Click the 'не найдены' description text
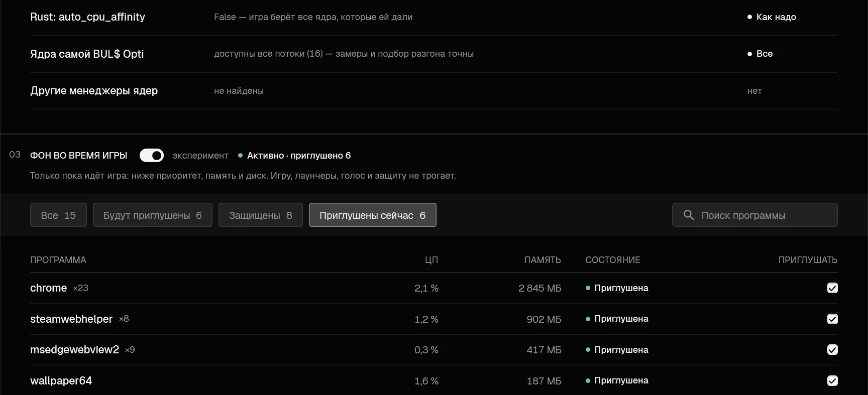Screen dimensions: 868x395 click(239, 91)
